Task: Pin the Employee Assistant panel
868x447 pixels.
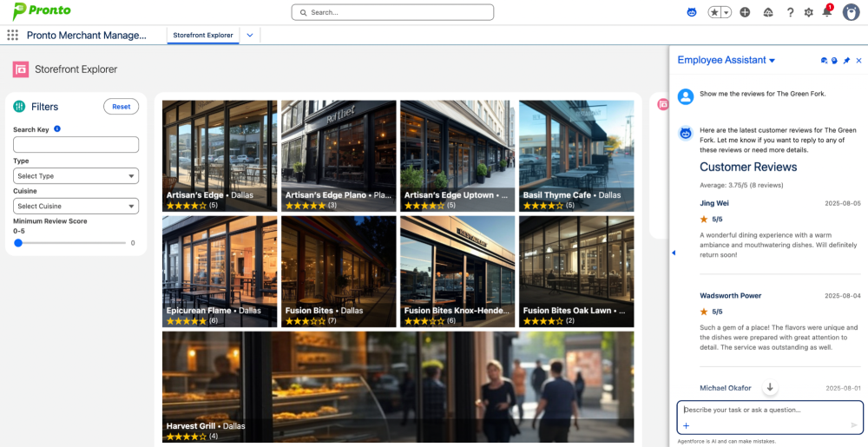Action: coord(846,60)
